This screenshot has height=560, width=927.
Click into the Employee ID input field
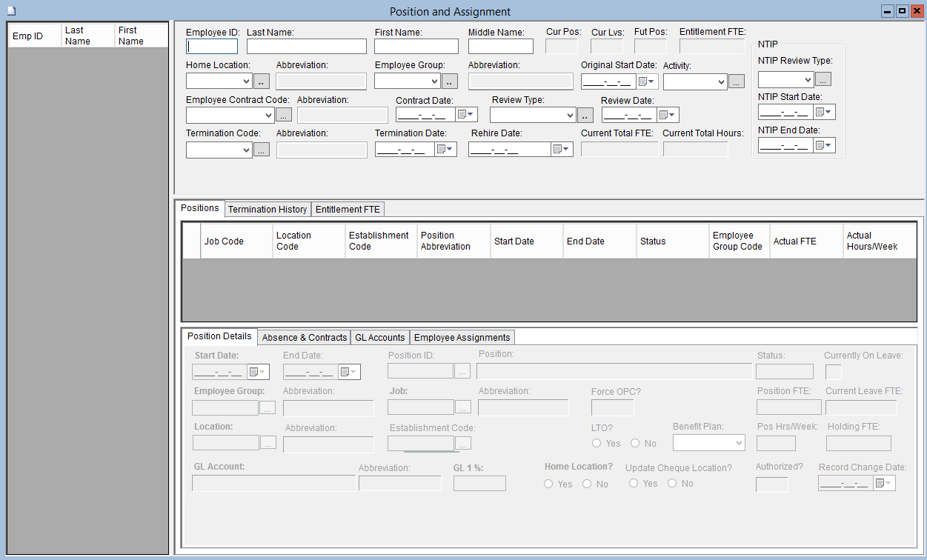[x=212, y=47]
